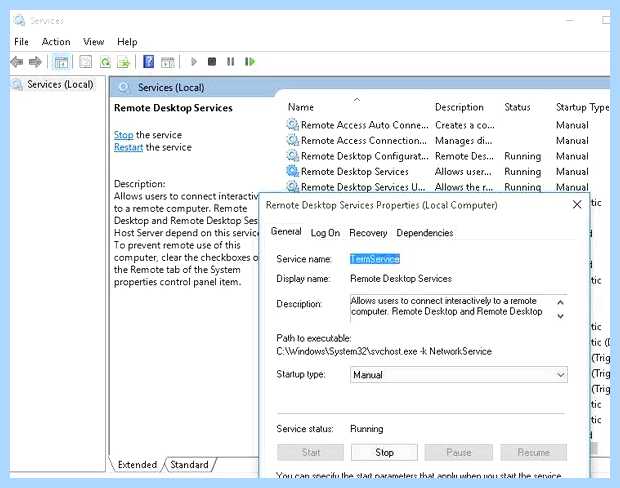This screenshot has height=488, width=620.
Task: Click the Stop Service square icon
Action: 212,62
